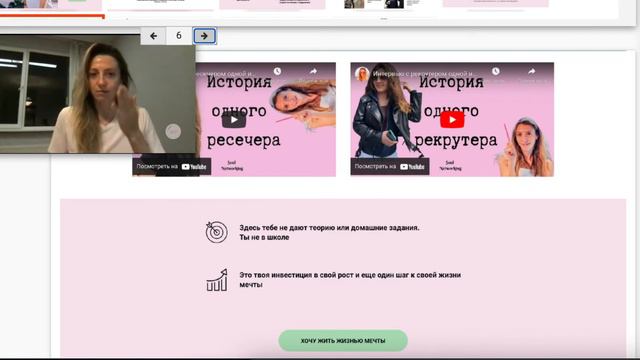Screen dimensions: 640x360
Task: Click the grey circle on webcam overlay
Action: pos(173,131)
